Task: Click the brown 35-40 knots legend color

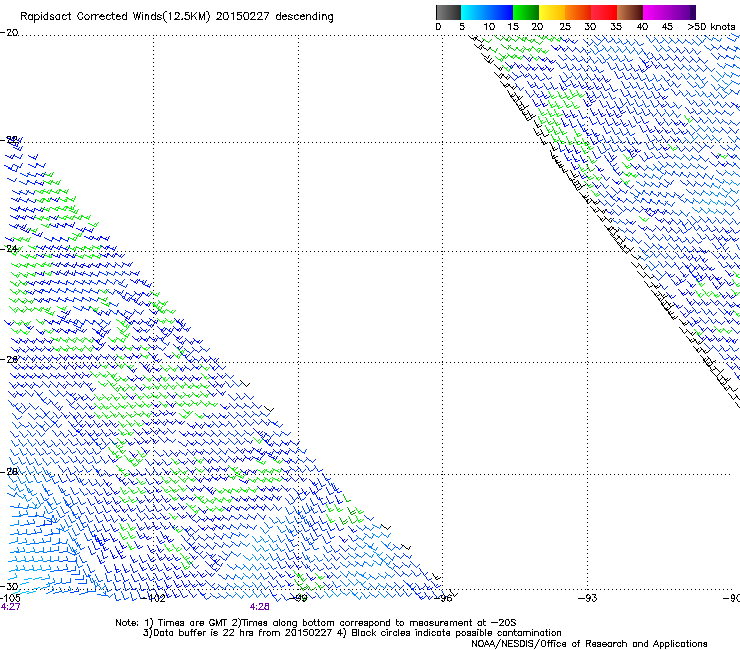Action: pyautogui.click(x=630, y=12)
